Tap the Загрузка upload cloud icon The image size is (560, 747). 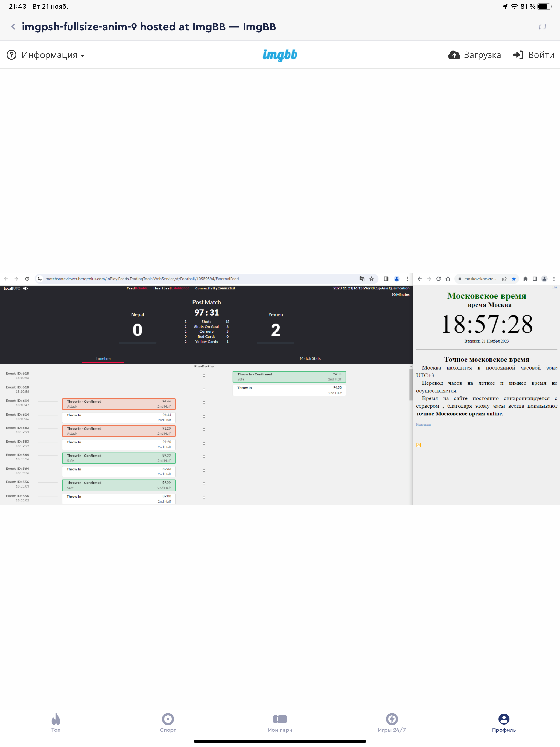click(454, 55)
